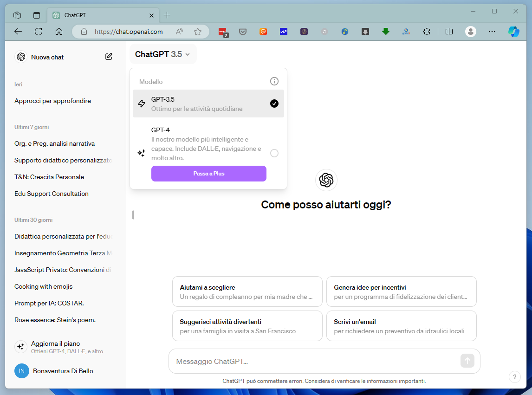Image resolution: width=532 pixels, height=395 pixels.
Task: Open the Copilot icon in Edge toolbar
Action: pyautogui.click(x=513, y=32)
